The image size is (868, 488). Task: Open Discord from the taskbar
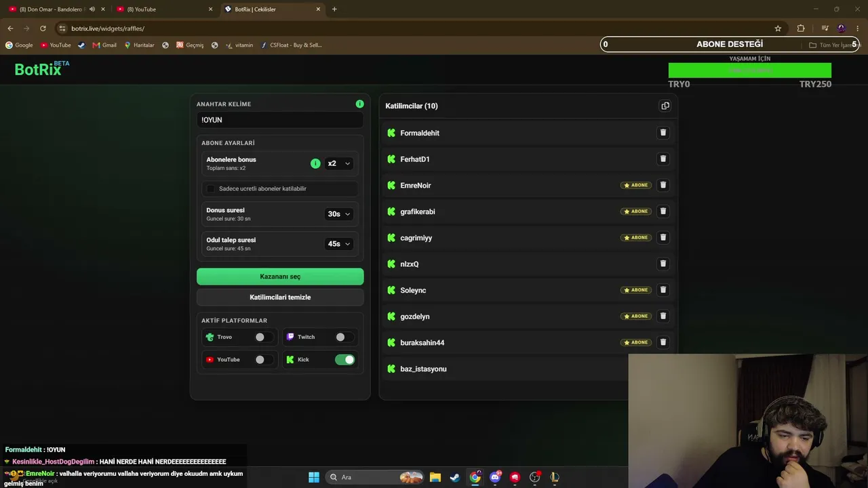pyautogui.click(x=495, y=477)
